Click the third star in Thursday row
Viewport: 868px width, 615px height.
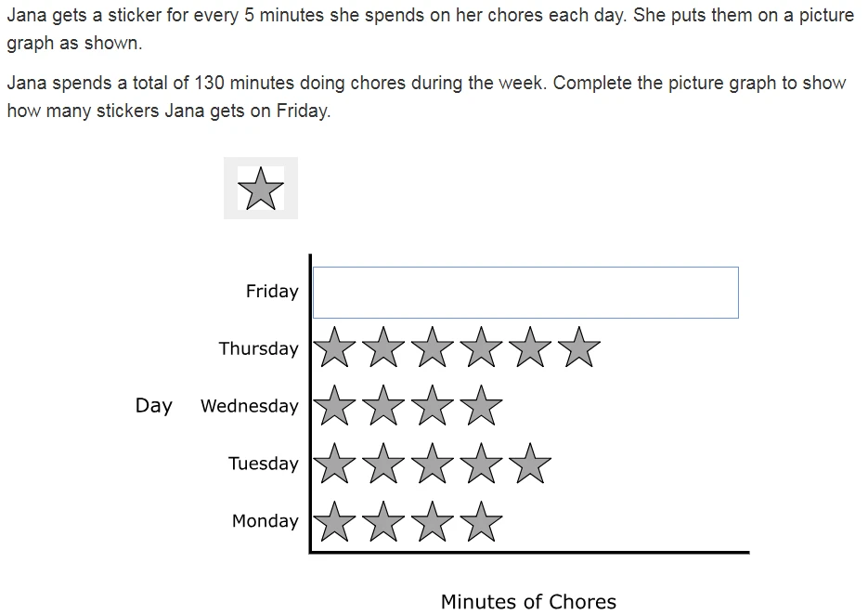433,347
